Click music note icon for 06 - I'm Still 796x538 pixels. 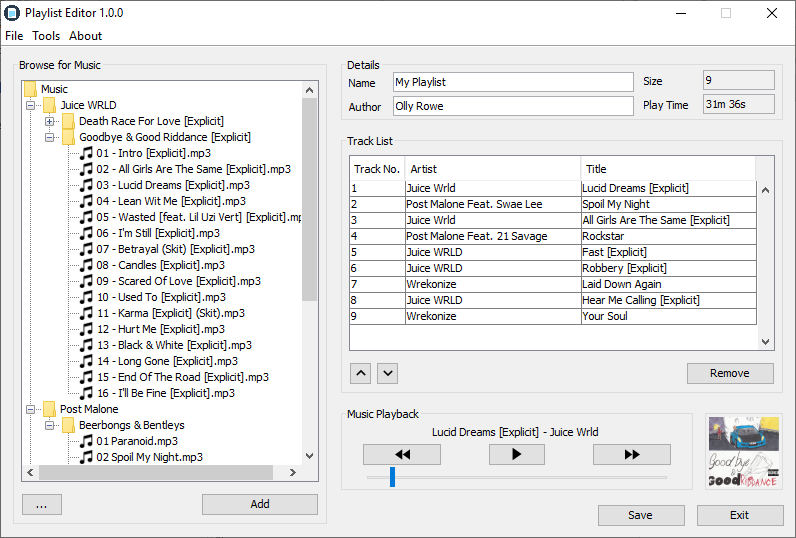[87, 233]
